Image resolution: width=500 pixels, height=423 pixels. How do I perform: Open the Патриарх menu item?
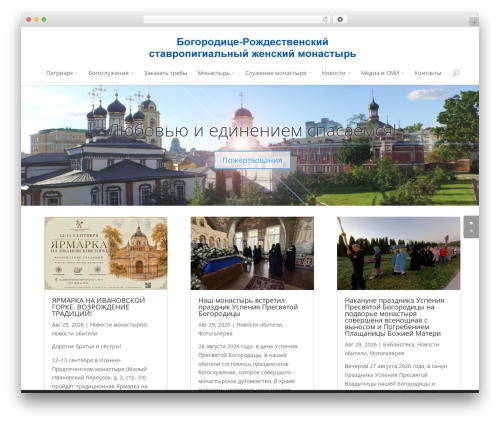click(x=59, y=73)
